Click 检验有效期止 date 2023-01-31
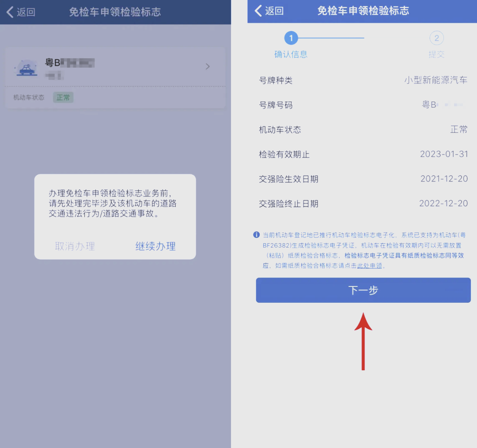The height and width of the screenshot is (448, 477). point(444,154)
